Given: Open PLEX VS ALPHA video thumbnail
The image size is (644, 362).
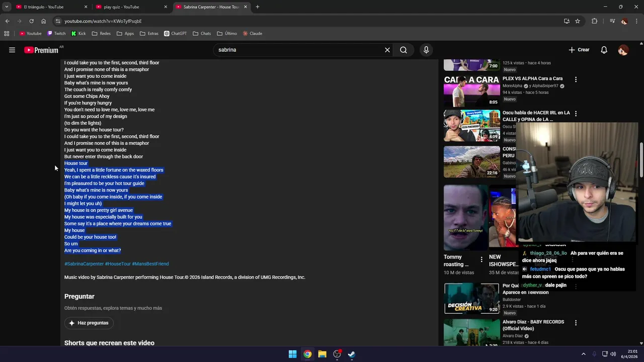Looking at the screenshot, I should pyautogui.click(x=472, y=91).
